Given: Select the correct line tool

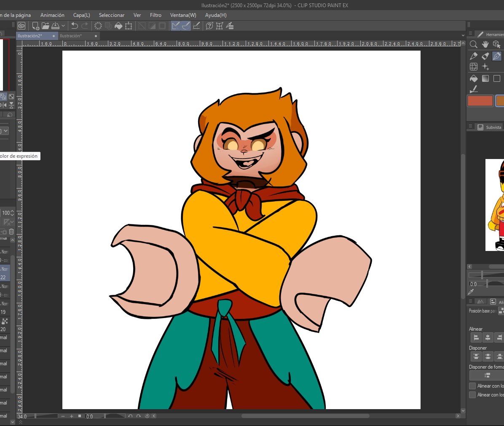Looking at the screenshot, I should pos(474,89).
